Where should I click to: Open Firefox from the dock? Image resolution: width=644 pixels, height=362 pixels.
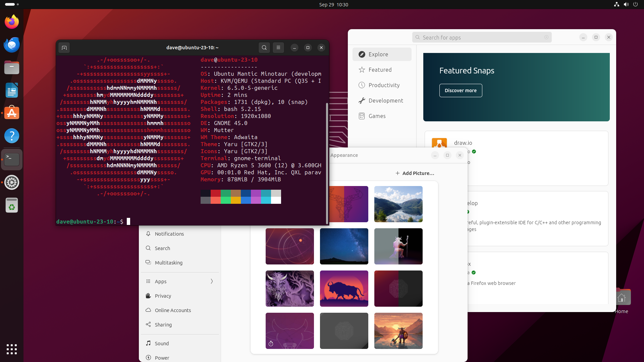[12, 22]
